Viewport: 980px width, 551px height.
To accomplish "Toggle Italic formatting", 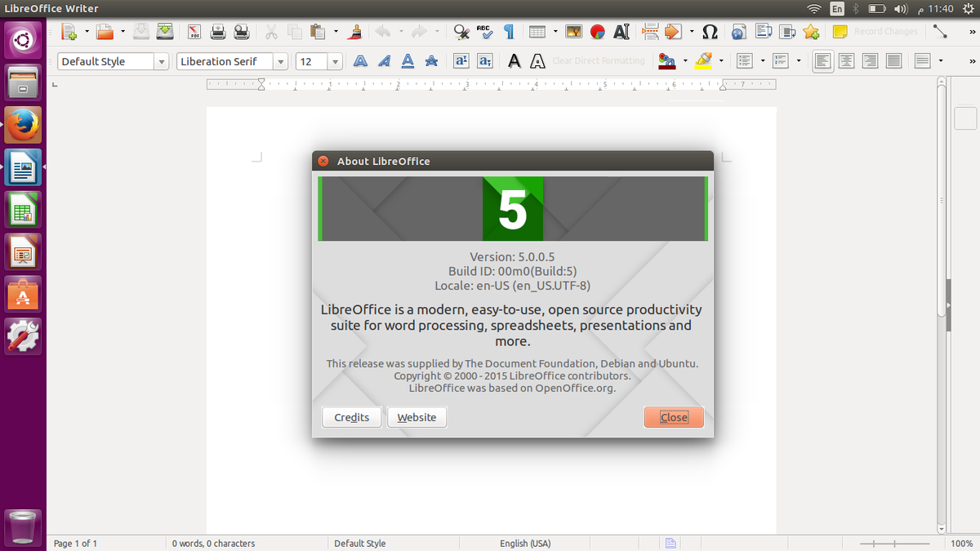I will click(x=384, y=61).
